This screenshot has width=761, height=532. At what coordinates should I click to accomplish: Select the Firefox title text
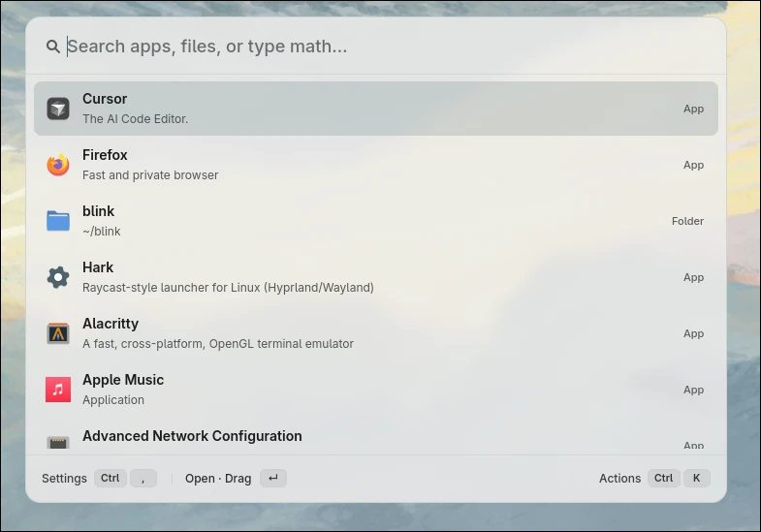tap(105, 155)
